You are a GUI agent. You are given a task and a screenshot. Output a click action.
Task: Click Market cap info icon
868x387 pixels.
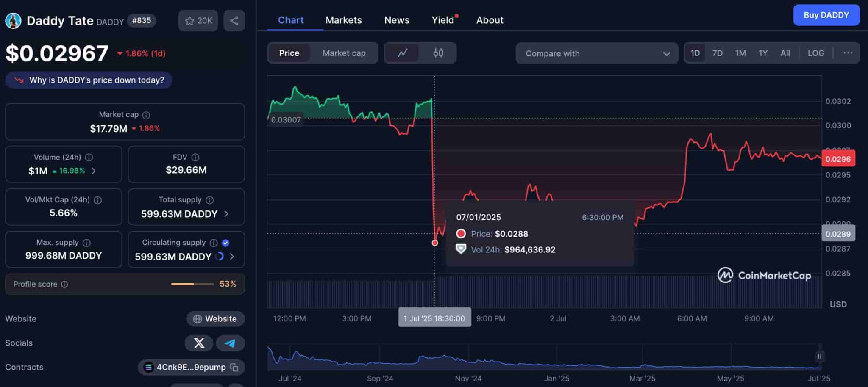[146, 115]
